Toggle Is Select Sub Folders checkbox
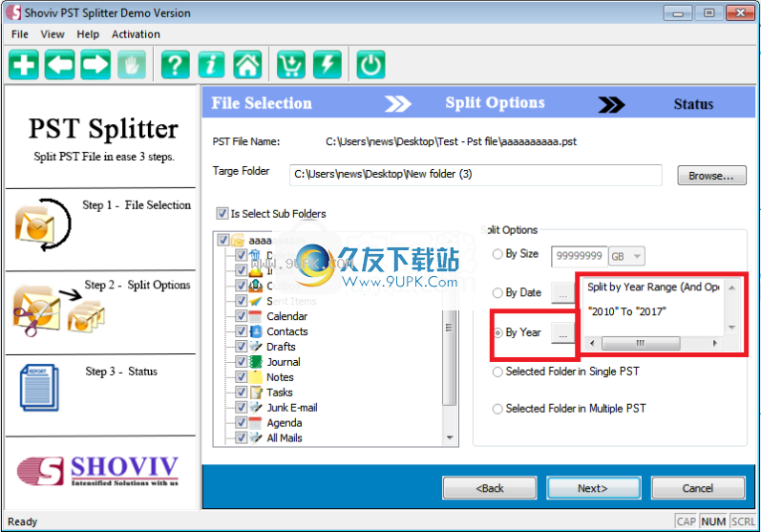Viewport: 761px width, 532px height. 222,214
